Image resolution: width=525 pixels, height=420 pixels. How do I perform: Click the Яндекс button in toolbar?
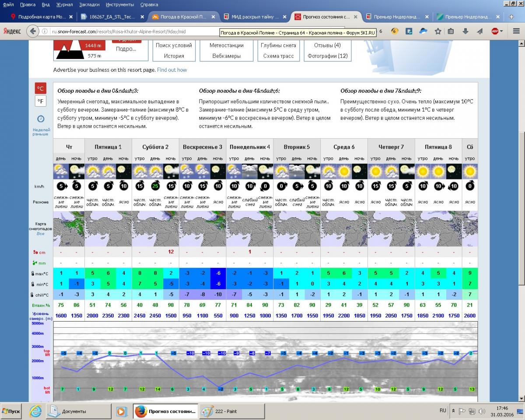click(x=12, y=31)
